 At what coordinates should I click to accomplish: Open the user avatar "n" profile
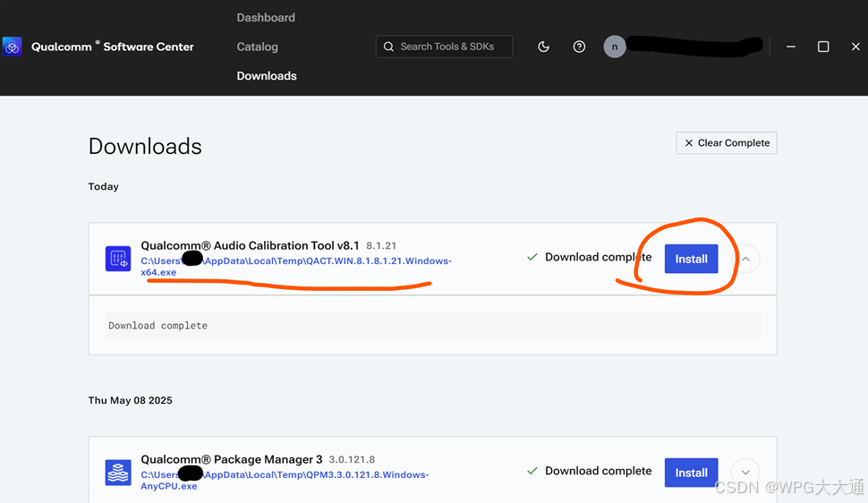tap(615, 47)
